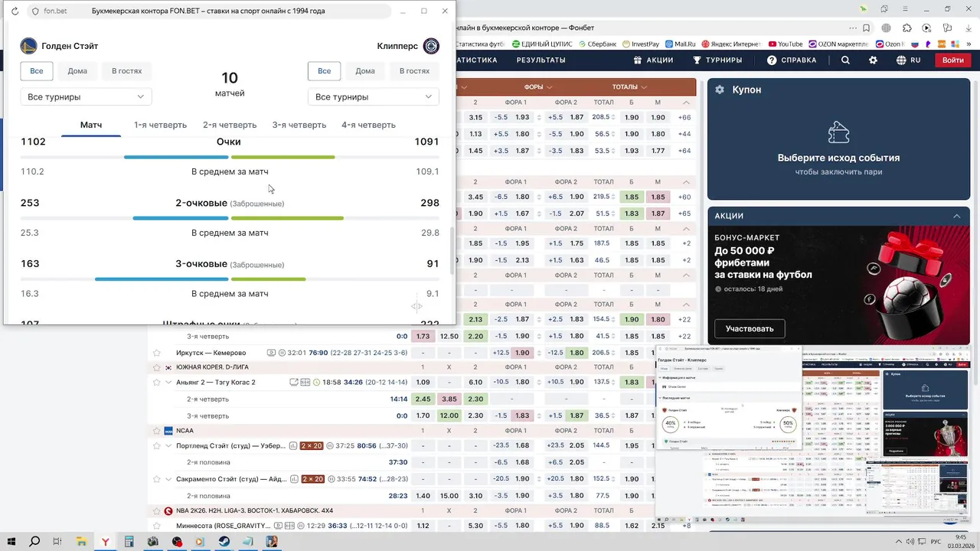Select Все filter for Клипперс
Viewport: 980px width, 551px height.
pyautogui.click(x=325, y=71)
